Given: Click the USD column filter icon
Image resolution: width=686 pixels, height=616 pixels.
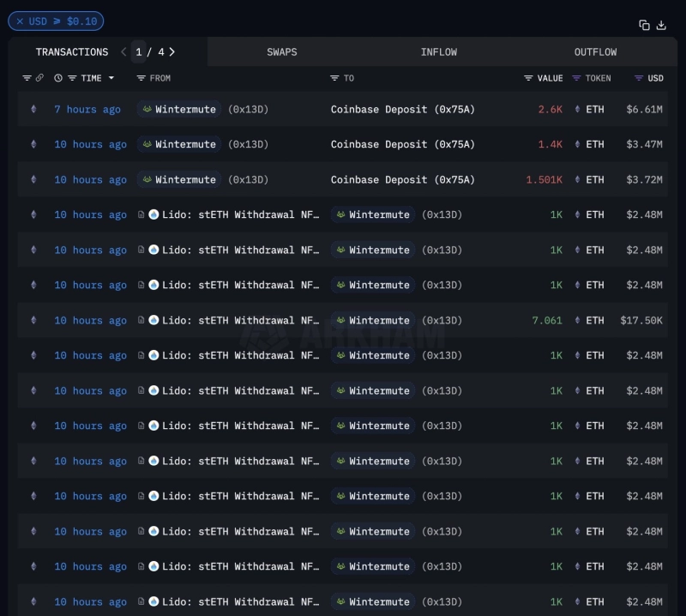Looking at the screenshot, I should click(639, 78).
